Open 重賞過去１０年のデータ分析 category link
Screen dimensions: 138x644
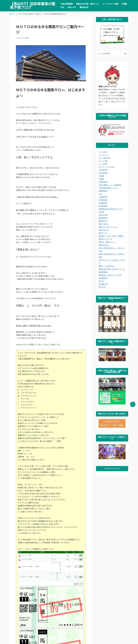tap(110, 275)
